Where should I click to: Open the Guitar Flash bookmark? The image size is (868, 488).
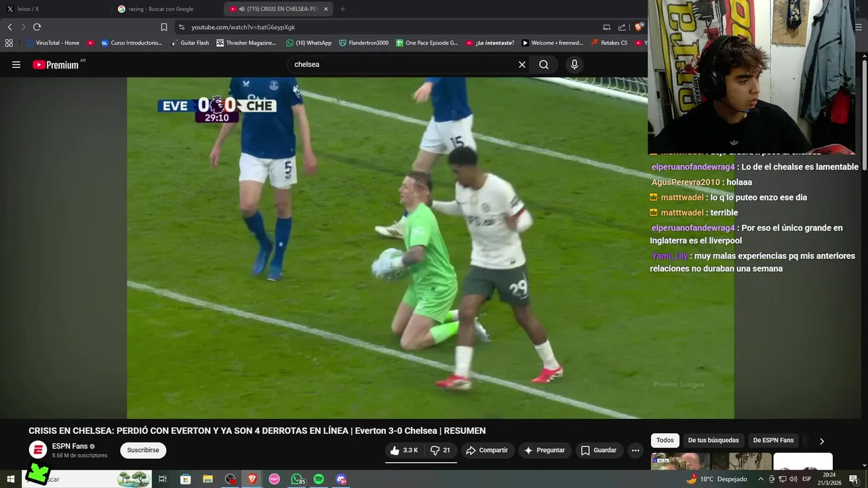click(x=189, y=43)
